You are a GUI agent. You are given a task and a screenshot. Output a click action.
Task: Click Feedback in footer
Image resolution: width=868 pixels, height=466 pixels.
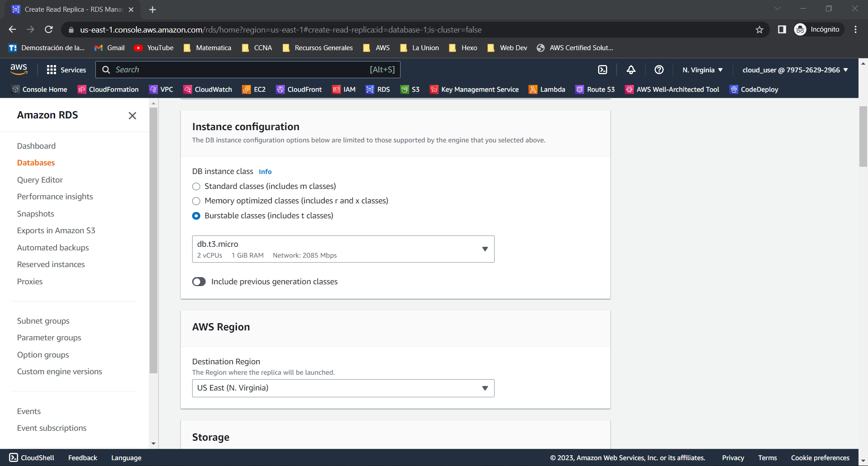83,458
